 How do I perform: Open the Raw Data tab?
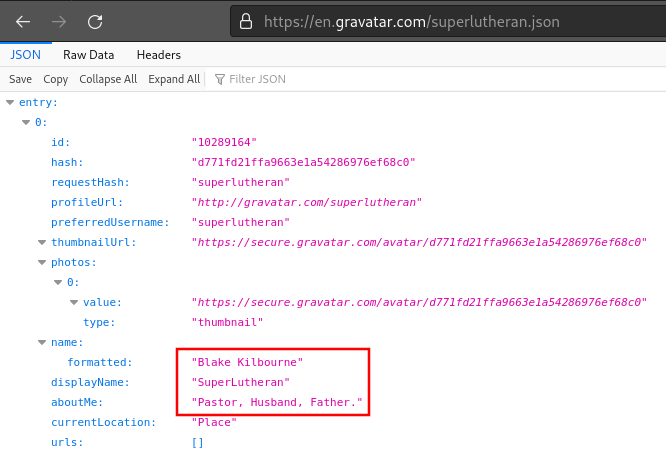click(88, 55)
